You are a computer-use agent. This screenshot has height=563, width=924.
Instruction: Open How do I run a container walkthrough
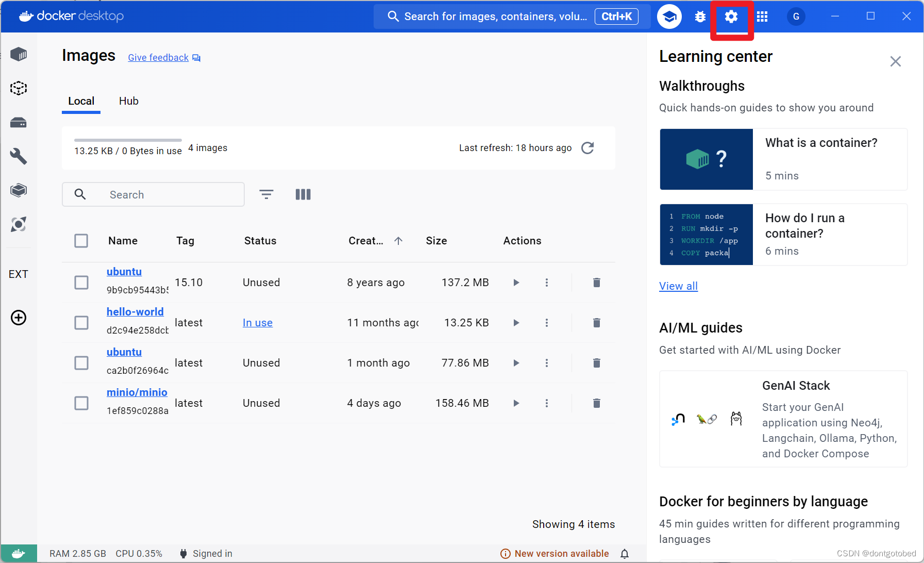coord(783,235)
